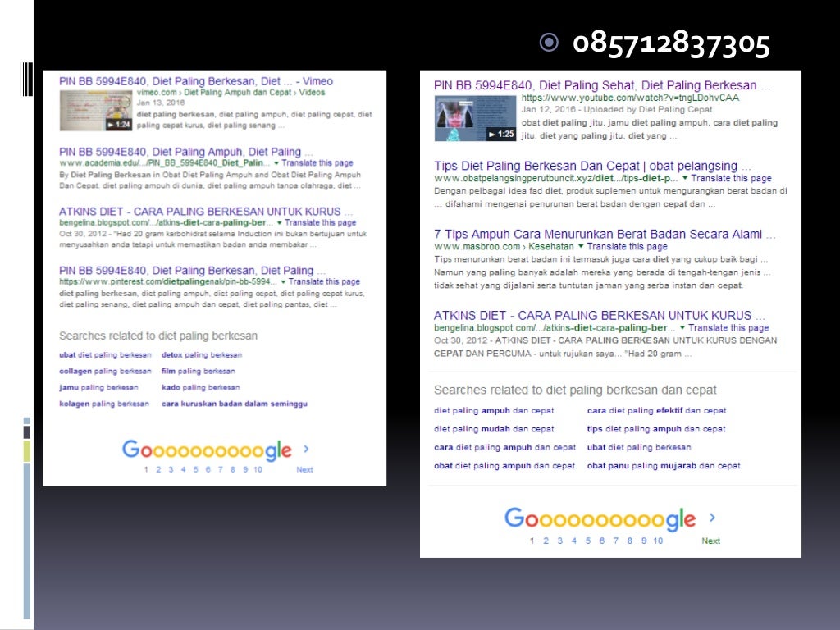The width and height of the screenshot is (840, 630).
Task: Play the Vimeo video thumbnail marked 1:24
Action: (96, 111)
